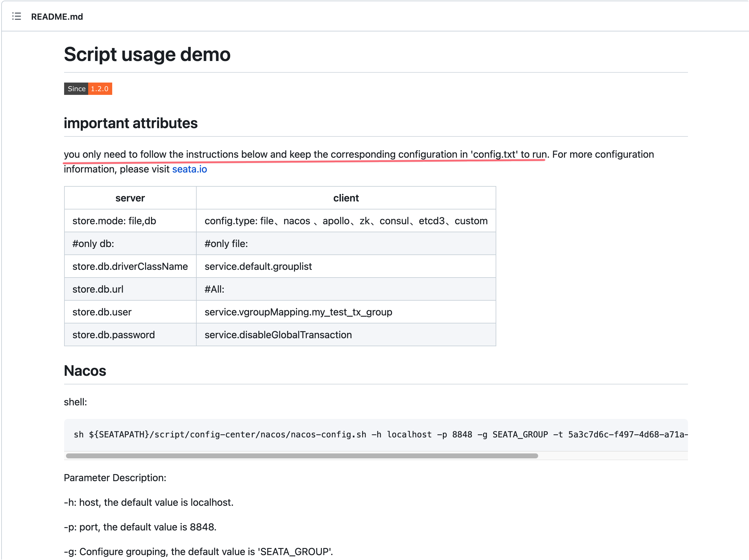Select the 'store.mode: file,db' cell
The image size is (749, 560).
130,221
